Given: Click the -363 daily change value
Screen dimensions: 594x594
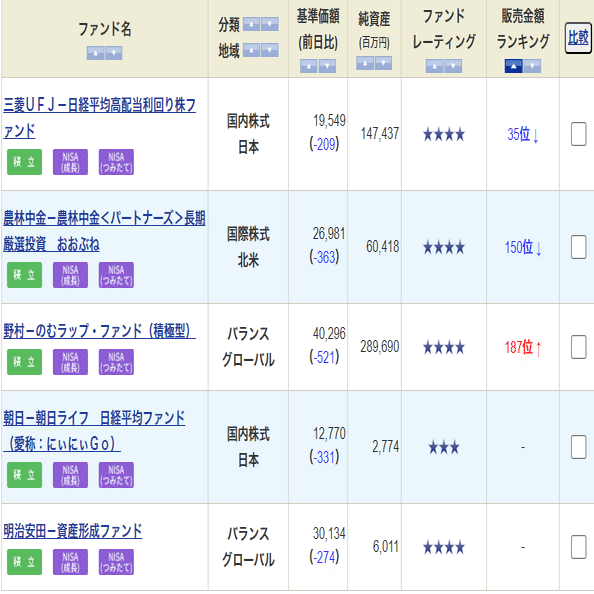Looking at the screenshot, I should tap(324, 257).
